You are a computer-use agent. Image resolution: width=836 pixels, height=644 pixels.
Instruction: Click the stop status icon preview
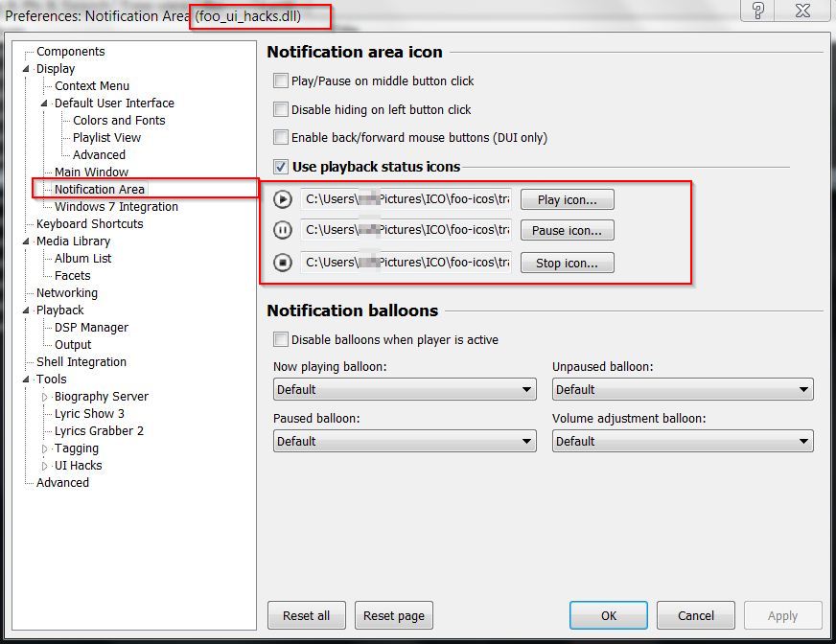tap(283, 263)
